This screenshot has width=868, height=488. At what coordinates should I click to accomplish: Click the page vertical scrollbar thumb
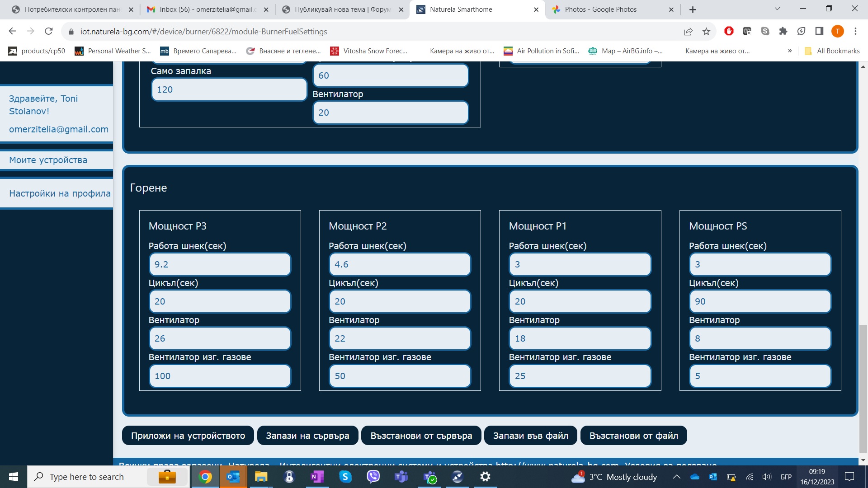point(863,389)
